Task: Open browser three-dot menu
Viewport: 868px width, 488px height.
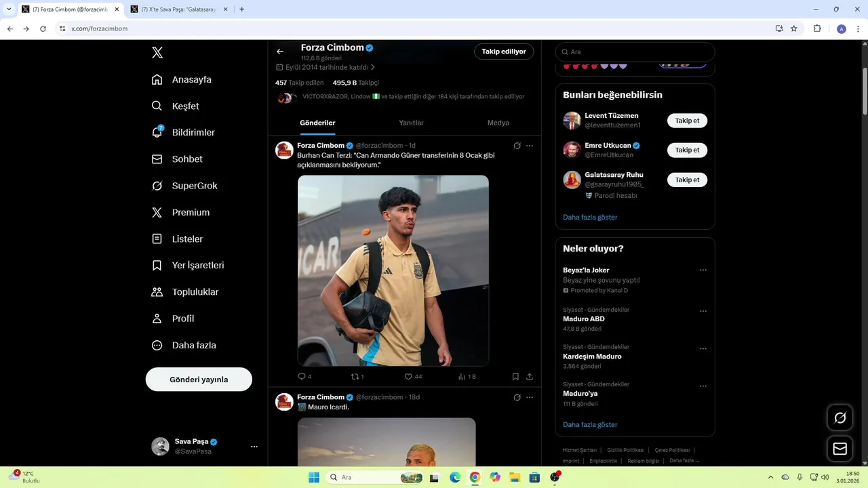Action: click(858, 28)
